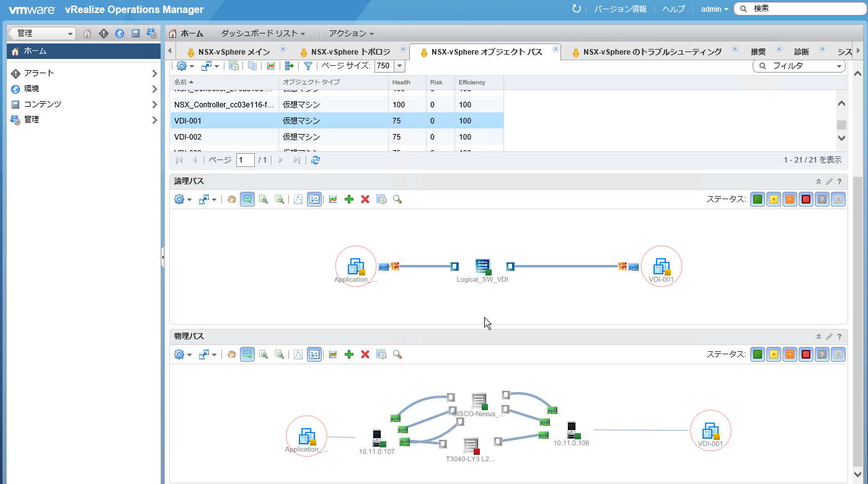Click the green plus icon in 論理パス toolbar

(349, 199)
